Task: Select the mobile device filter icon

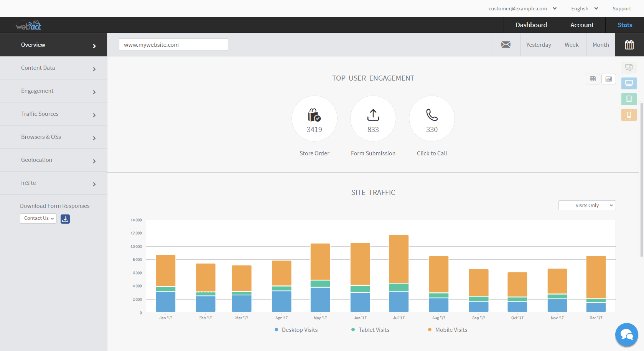Action: click(x=629, y=115)
